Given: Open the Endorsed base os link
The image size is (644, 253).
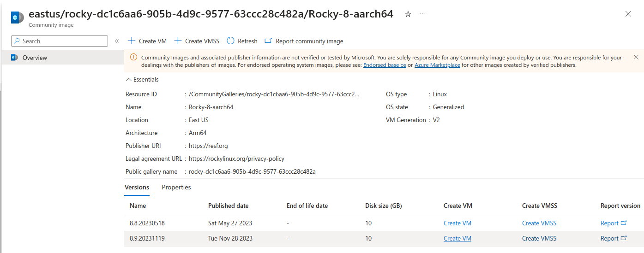Looking at the screenshot, I should tap(385, 65).
